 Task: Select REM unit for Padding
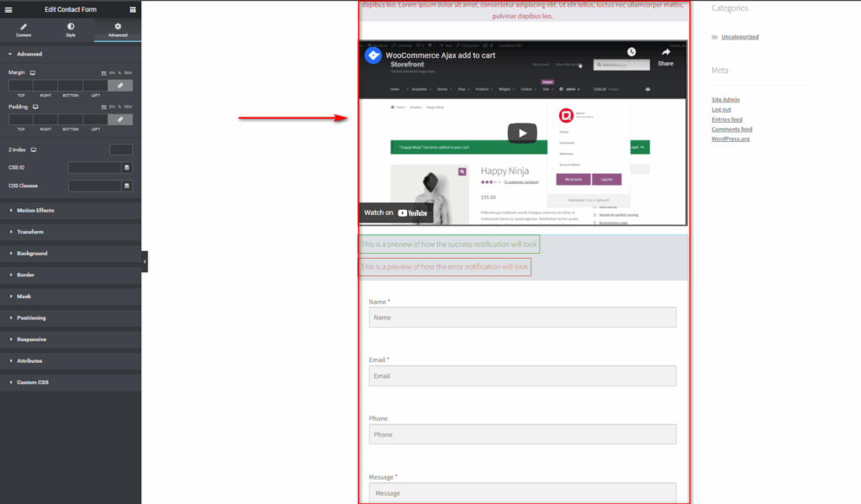[x=128, y=107]
